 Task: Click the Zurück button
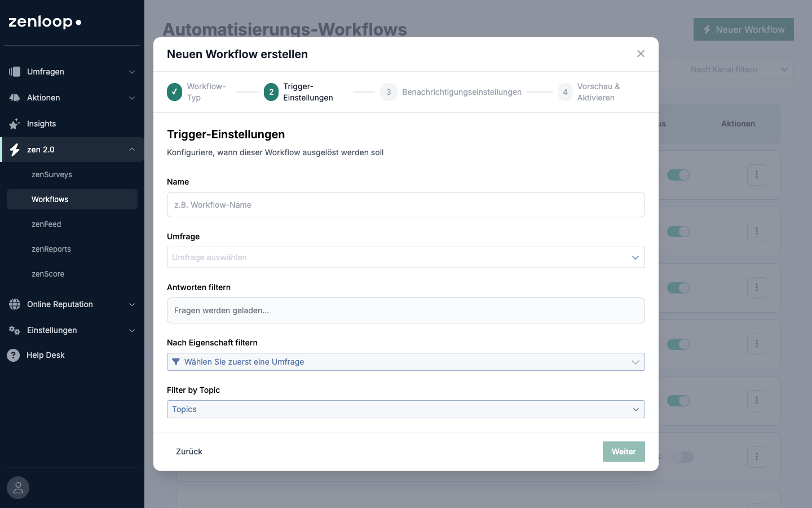(189, 452)
